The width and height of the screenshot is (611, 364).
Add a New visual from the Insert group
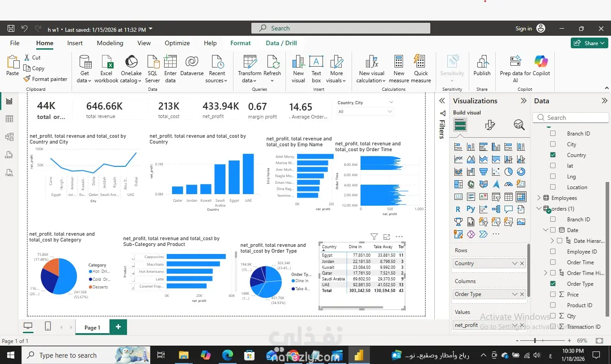tap(298, 69)
